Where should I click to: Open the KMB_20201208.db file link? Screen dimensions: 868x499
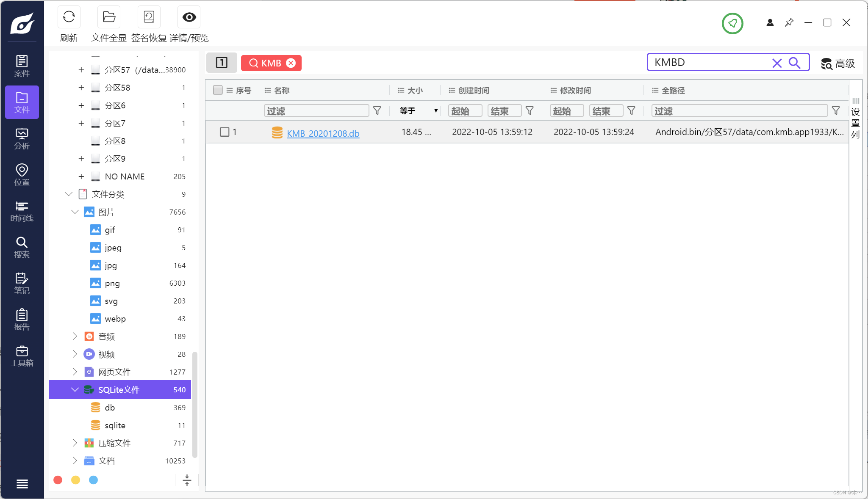point(323,133)
